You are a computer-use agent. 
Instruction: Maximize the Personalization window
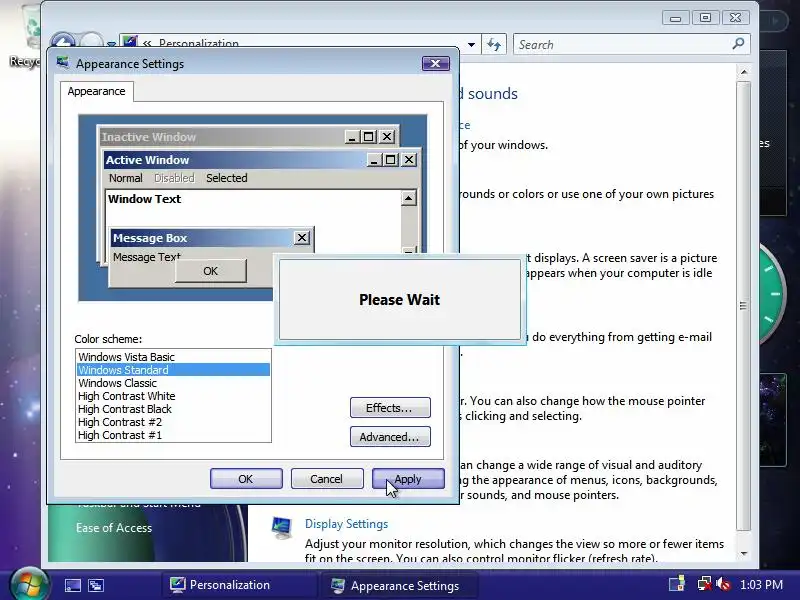[x=705, y=18]
